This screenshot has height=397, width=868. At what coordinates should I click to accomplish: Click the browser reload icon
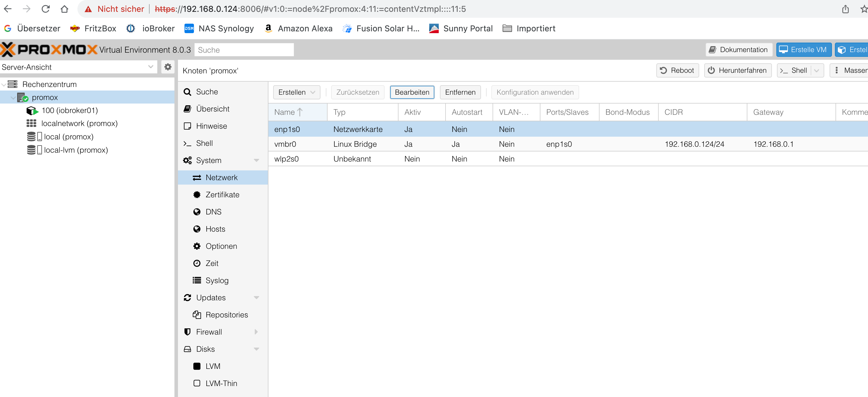click(46, 9)
